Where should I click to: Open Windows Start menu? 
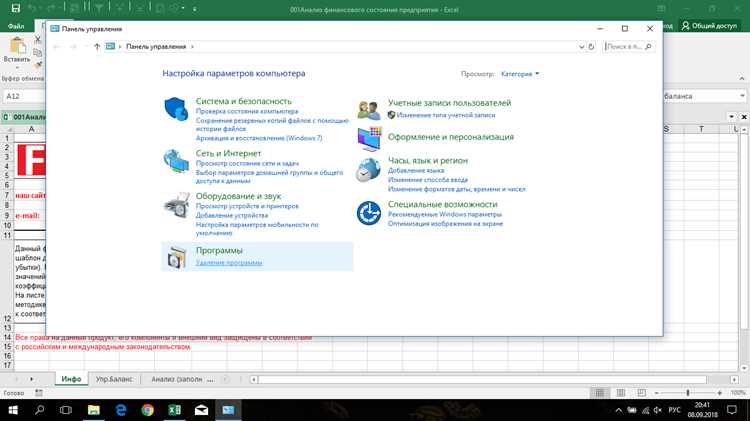[13, 410]
